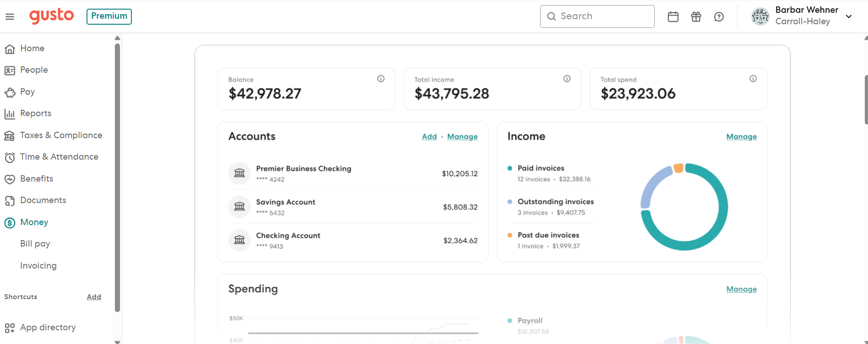The image size is (868, 344).
Task: Click Manage link in Income card
Action: click(x=741, y=137)
